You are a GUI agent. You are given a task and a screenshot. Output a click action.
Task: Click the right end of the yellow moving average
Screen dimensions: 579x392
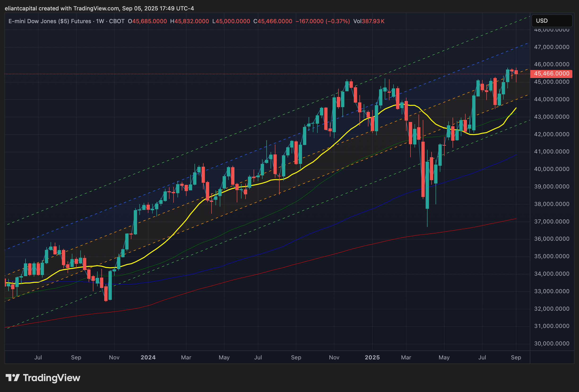516,108
